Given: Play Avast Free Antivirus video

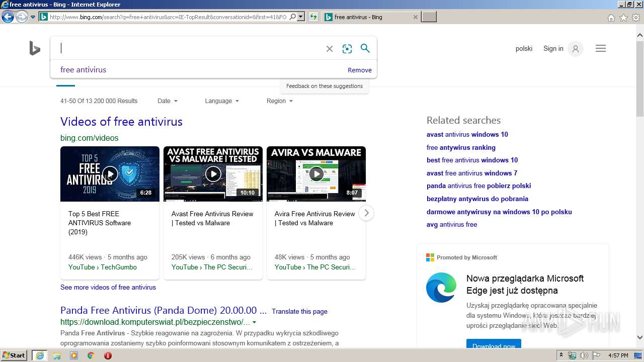Looking at the screenshot, I should pyautogui.click(x=213, y=174).
